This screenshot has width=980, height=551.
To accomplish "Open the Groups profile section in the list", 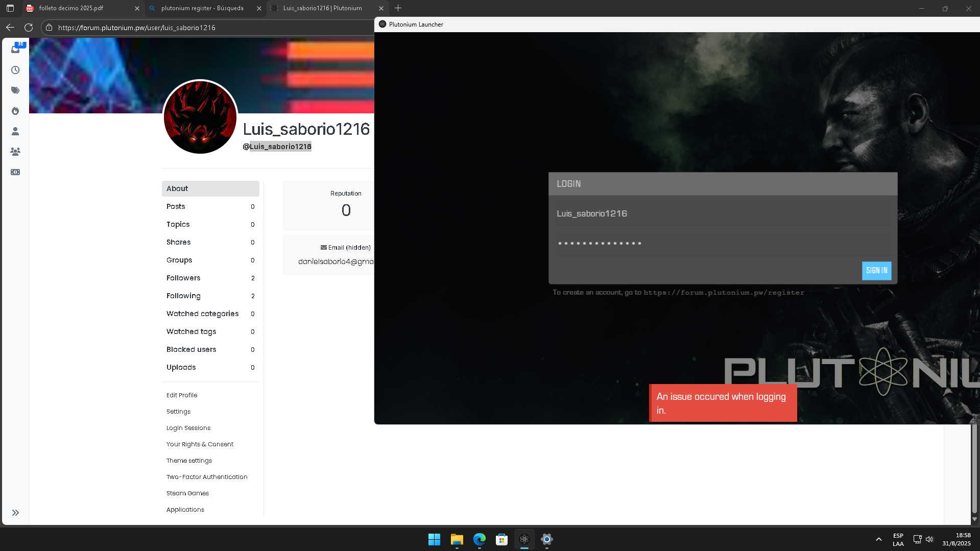I will point(210,260).
